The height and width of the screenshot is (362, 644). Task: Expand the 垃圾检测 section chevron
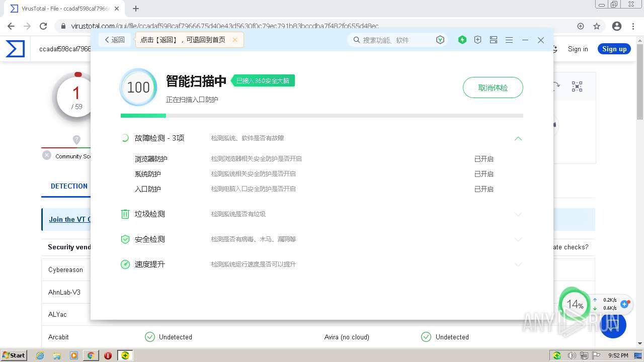[x=518, y=214]
